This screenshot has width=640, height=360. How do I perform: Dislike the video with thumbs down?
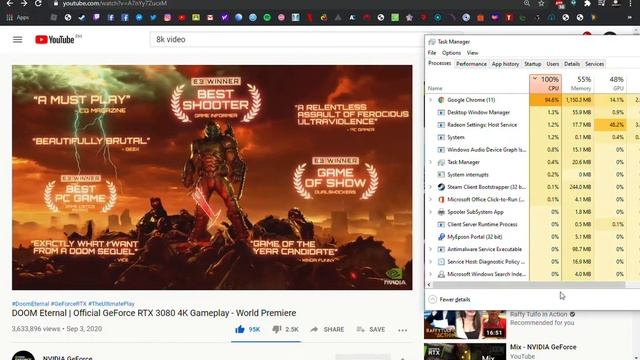pyautogui.click(x=277, y=329)
